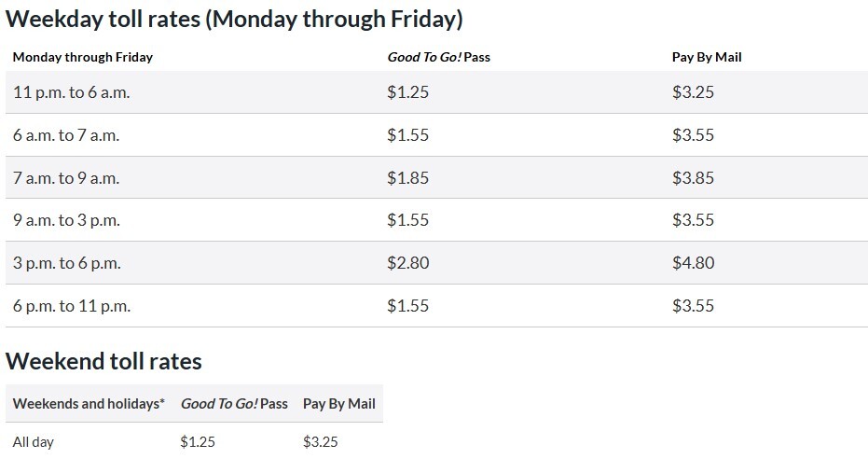The height and width of the screenshot is (459, 868).
Task: Select the 3 p.m. to 6 p.m. row
Action: click(x=66, y=263)
